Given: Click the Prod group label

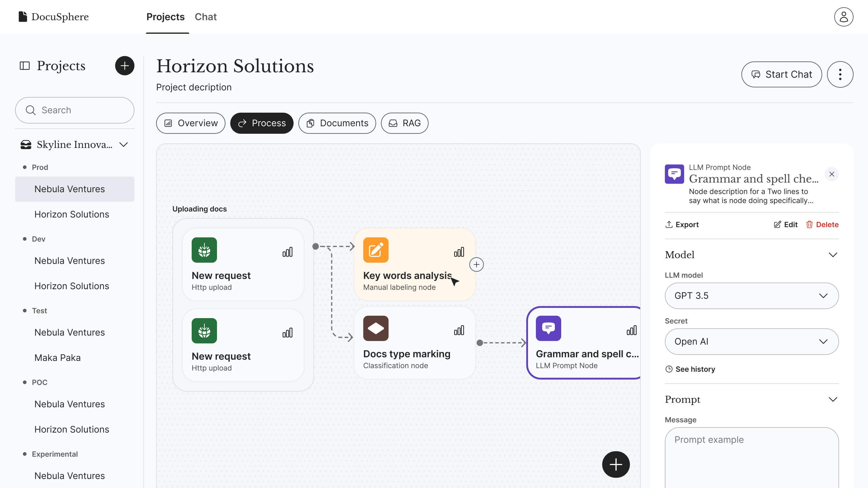Looking at the screenshot, I should click(x=40, y=167).
